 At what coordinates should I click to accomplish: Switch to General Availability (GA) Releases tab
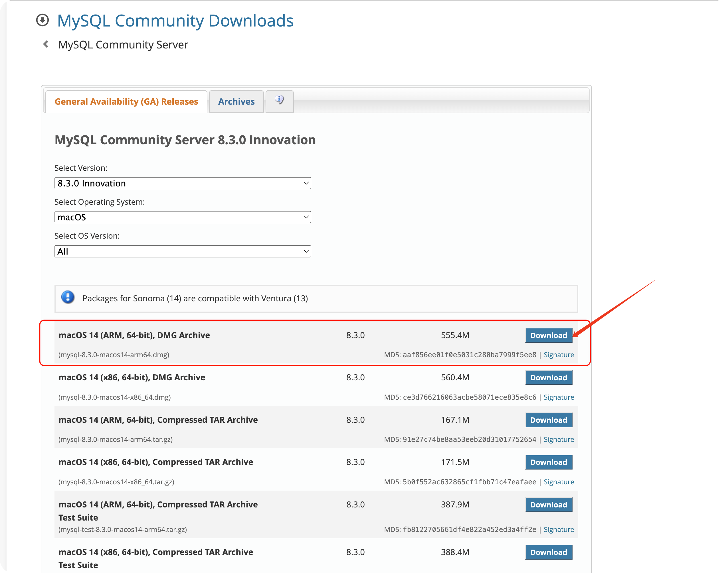pos(126,101)
